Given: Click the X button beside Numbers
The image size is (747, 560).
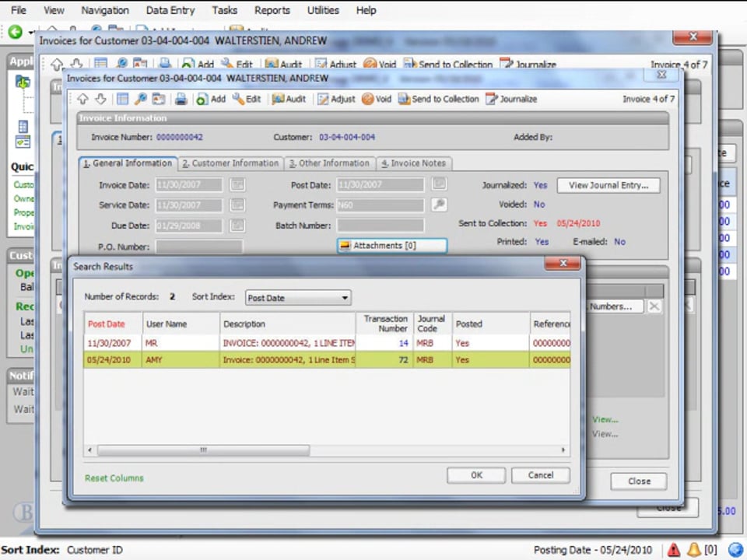Looking at the screenshot, I should 654,306.
